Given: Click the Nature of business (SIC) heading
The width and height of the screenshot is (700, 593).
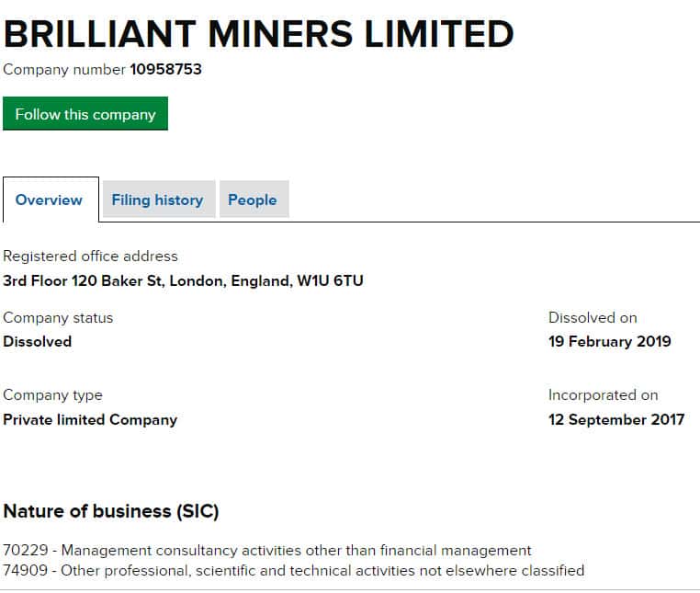Looking at the screenshot, I should 111,511.
